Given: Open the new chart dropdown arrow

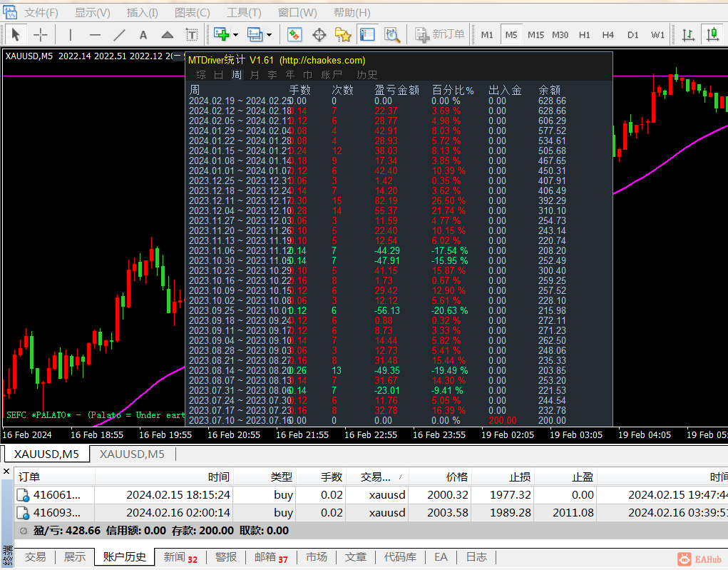Looking at the screenshot, I should point(235,35).
